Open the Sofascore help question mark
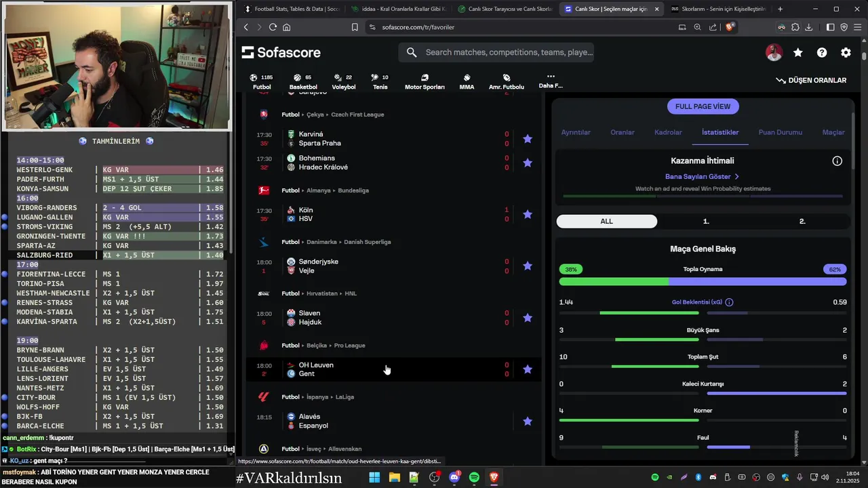 (x=822, y=53)
